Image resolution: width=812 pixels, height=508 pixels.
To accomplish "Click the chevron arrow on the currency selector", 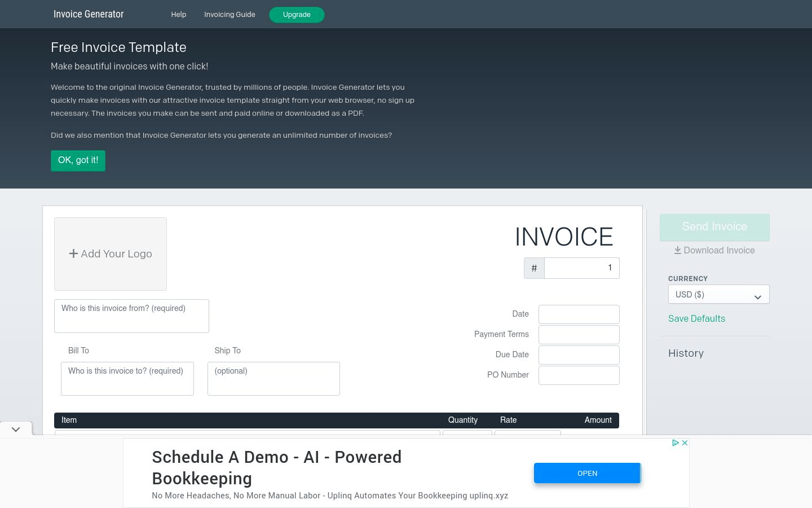I will [x=758, y=297].
